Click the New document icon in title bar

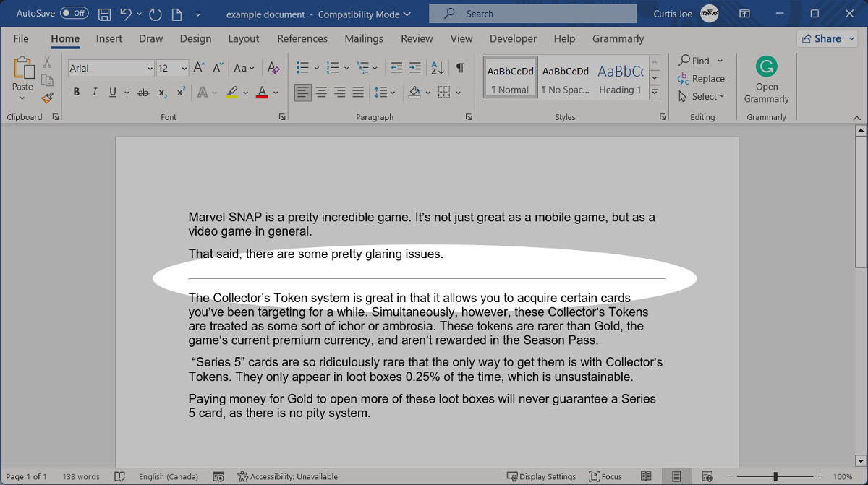(176, 14)
